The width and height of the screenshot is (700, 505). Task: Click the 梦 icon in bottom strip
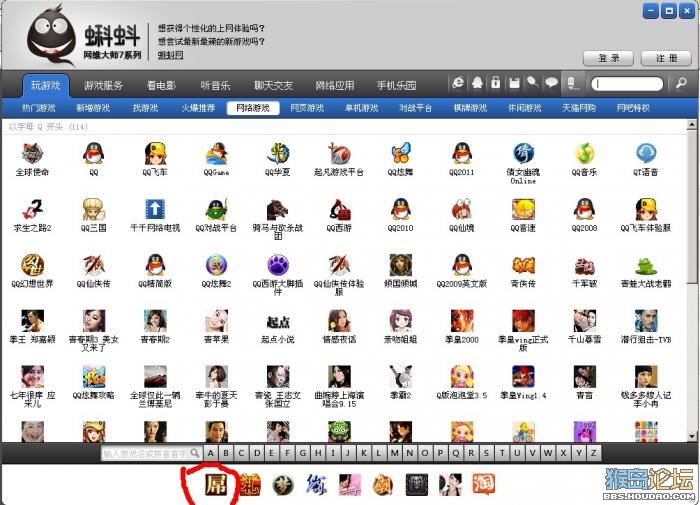[x=283, y=485]
